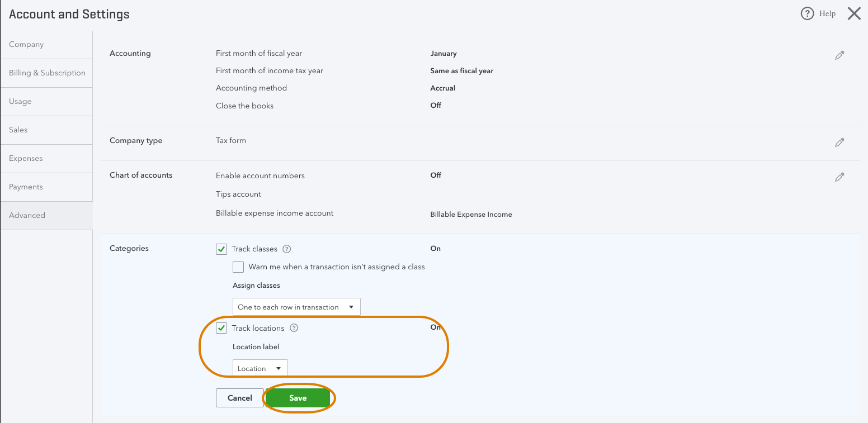Image resolution: width=868 pixels, height=423 pixels.
Task: Click the Billable Expense Income value
Action: 471,215
